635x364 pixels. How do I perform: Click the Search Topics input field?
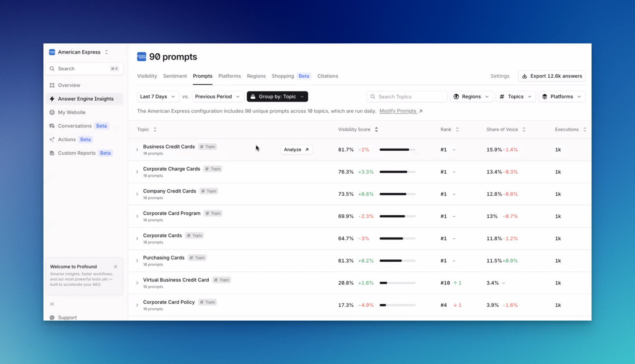tap(407, 97)
